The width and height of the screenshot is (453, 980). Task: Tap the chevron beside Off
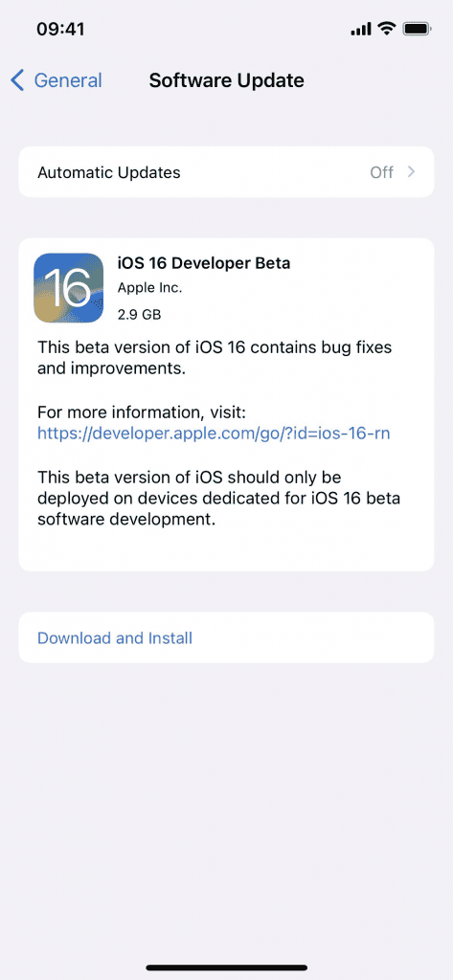click(x=411, y=172)
